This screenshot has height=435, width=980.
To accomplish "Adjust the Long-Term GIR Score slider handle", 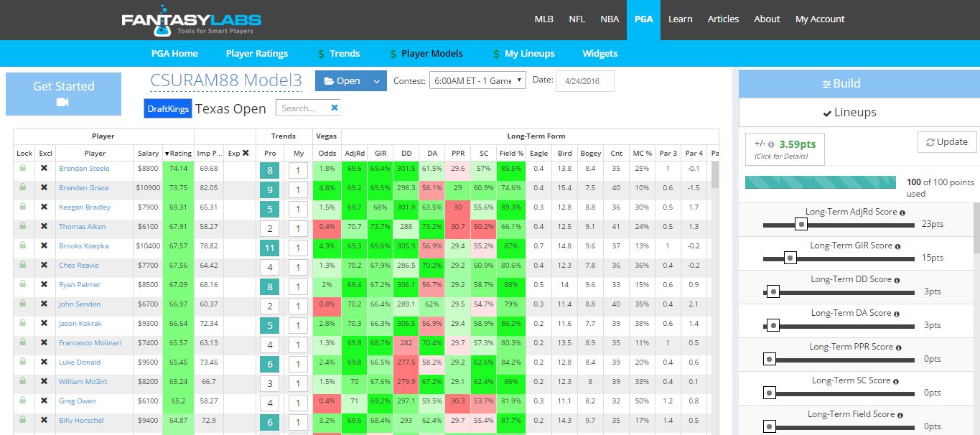I will pyautogui.click(x=790, y=258).
